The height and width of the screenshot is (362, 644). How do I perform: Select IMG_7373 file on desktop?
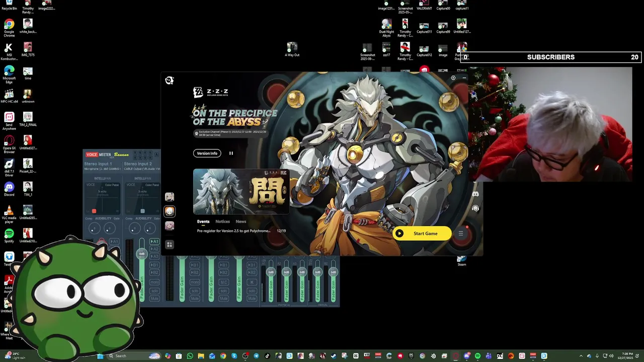(28, 49)
